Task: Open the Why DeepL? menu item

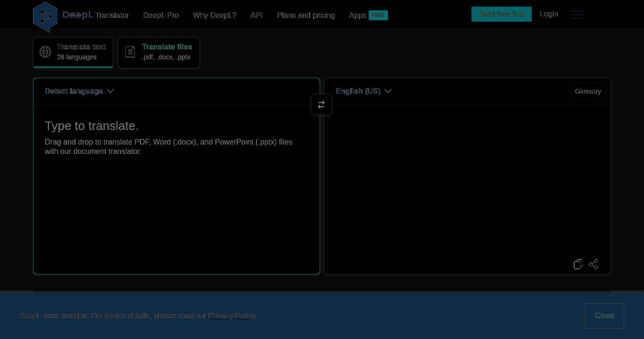Action: (x=215, y=15)
